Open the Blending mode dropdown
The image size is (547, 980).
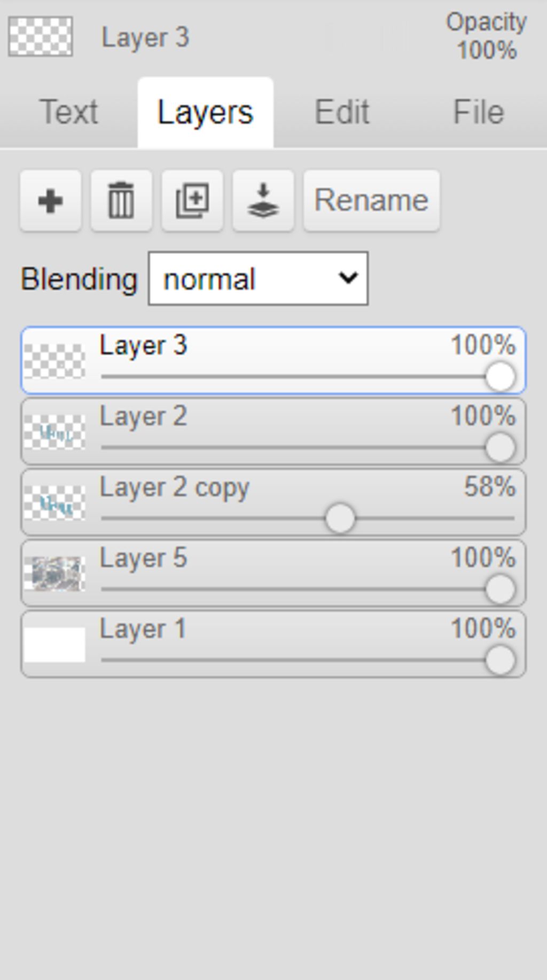pyautogui.click(x=258, y=279)
